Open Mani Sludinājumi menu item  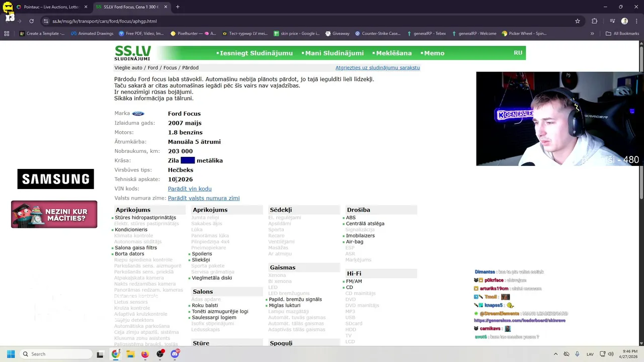[333, 53]
